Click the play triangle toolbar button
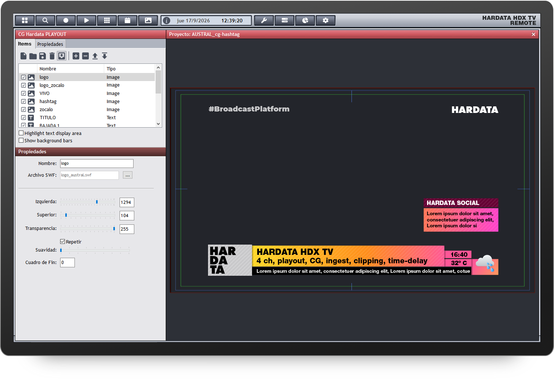 point(86,21)
